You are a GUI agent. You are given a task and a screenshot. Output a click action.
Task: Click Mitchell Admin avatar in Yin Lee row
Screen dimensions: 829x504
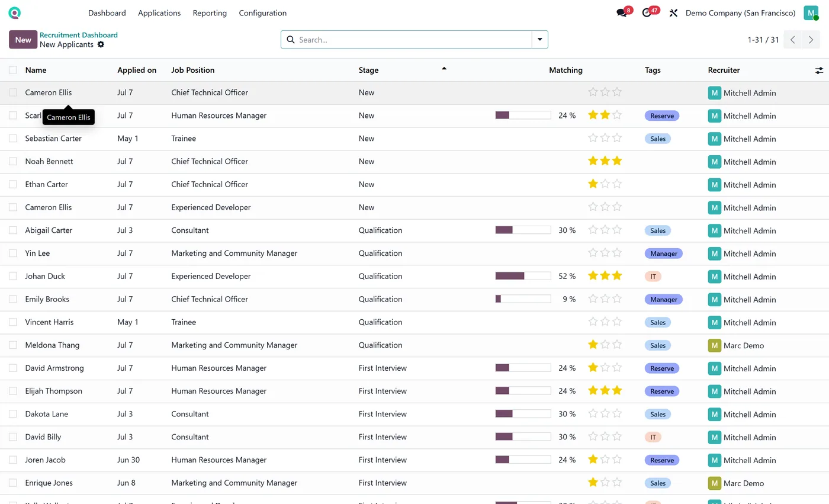pyautogui.click(x=715, y=253)
